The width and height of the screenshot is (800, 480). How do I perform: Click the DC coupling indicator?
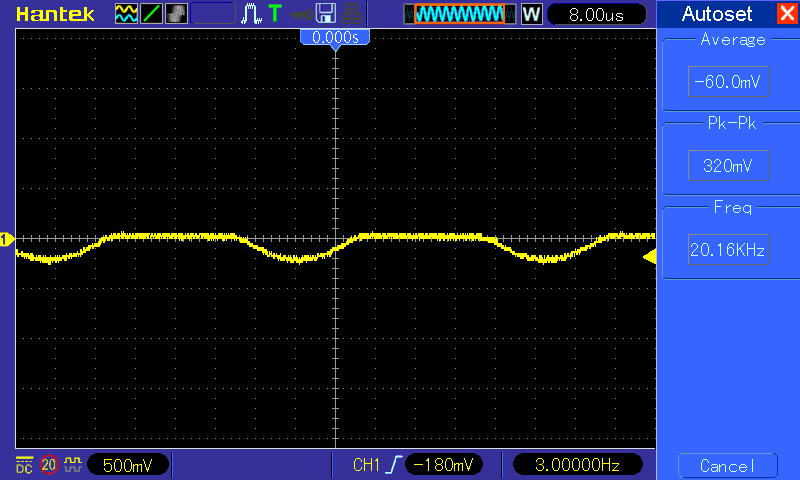coord(24,465)
